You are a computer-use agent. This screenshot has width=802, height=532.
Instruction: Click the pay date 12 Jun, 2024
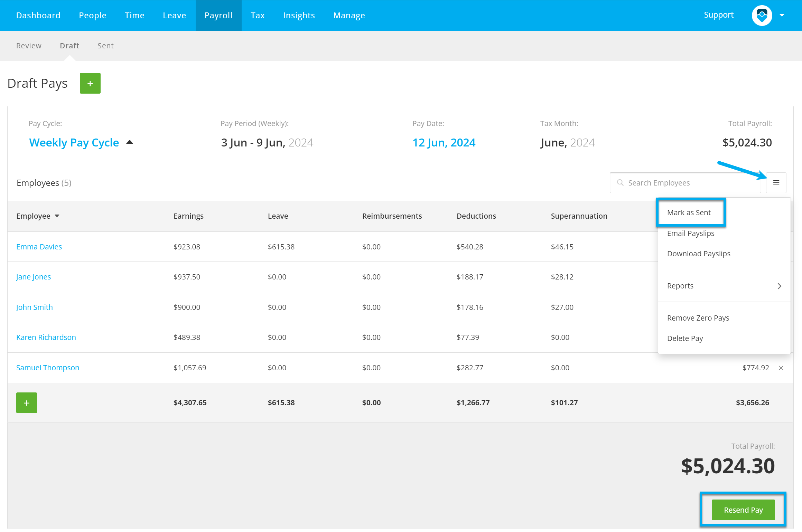pyautogui.click(x=444, y=142)
